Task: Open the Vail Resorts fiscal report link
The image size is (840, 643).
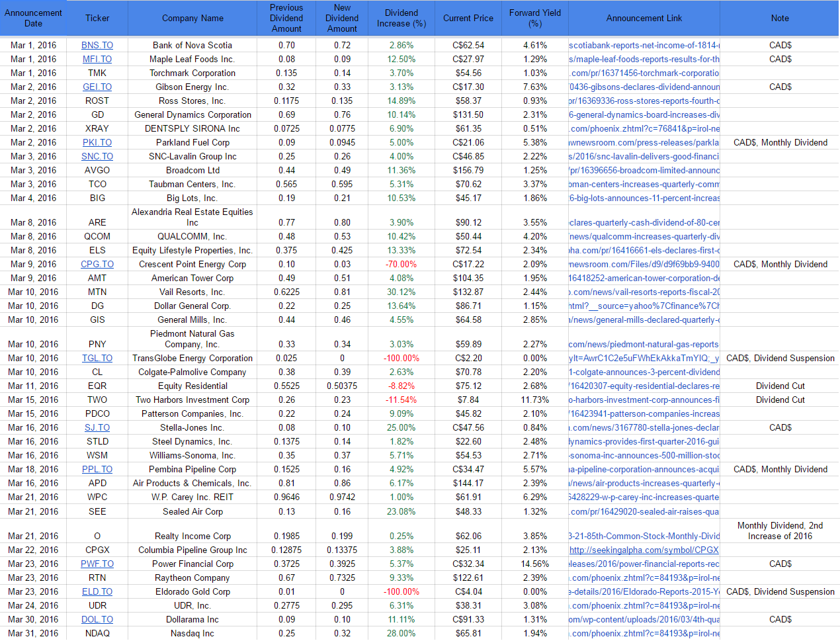Action: point(644,292)
